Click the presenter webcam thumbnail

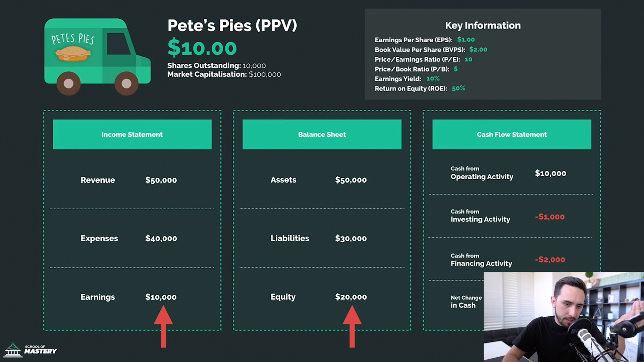pyautogui.click(x=564, y=317)
